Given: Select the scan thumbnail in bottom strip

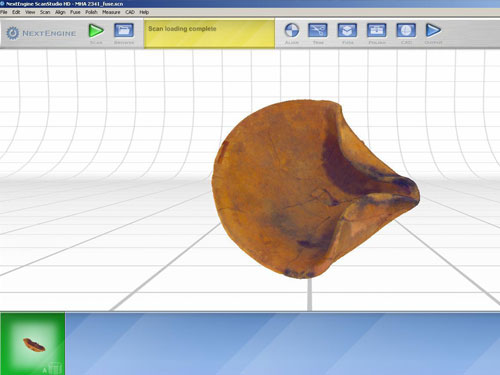Looking at the screenshot, I should 33,343.
